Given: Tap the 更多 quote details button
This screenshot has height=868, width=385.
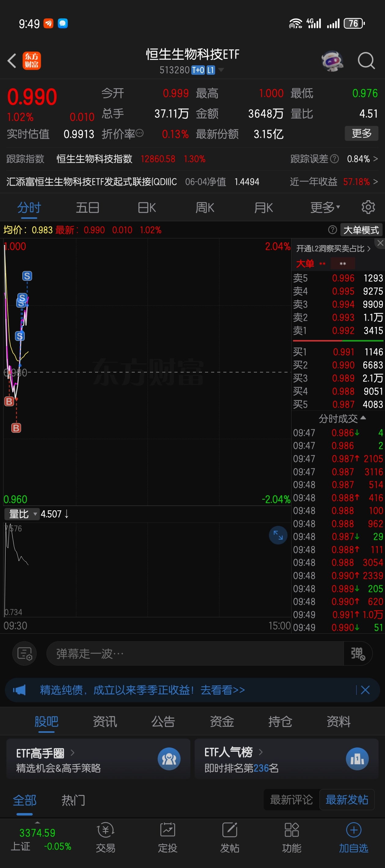Looking at the screenshot, I should (x=361, y=133).
